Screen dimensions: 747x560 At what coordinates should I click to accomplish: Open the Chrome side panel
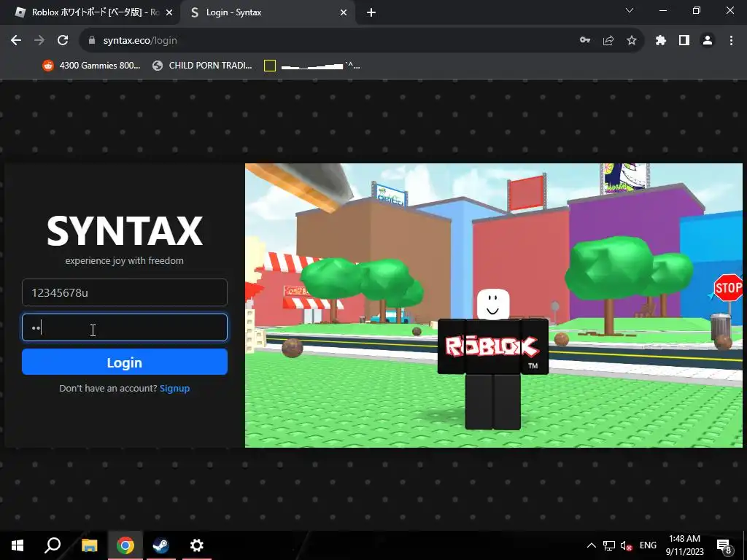click(684, 41)
